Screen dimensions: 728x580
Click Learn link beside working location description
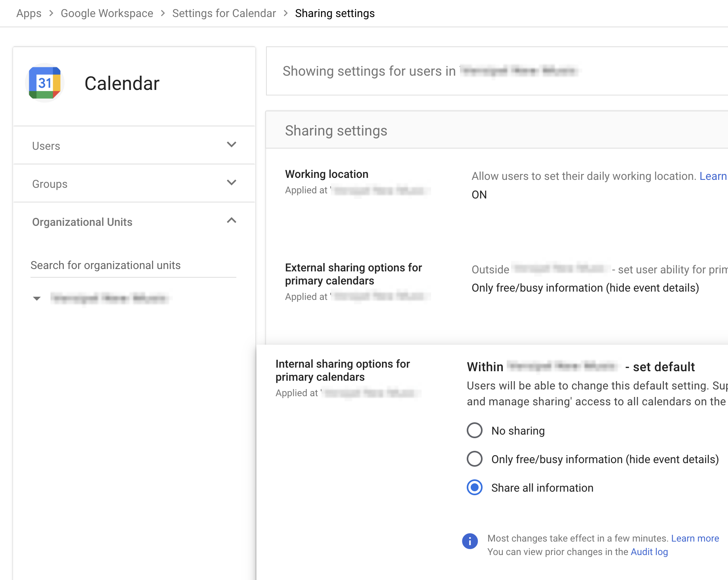pos(713,176)
